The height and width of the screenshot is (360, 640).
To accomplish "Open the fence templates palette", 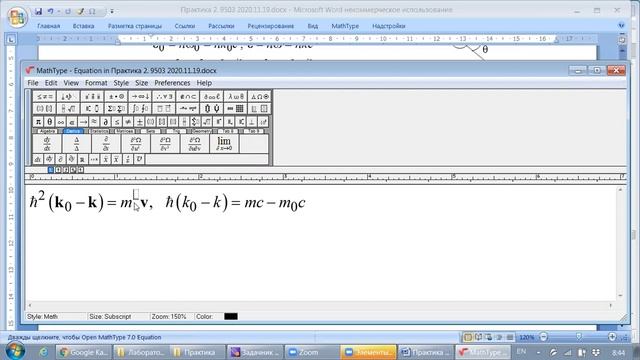I will 44,109.
